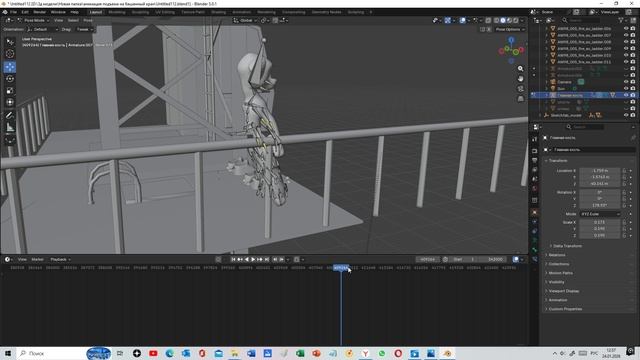Viewport: 640px width, 360px height.
Task: Open the Render properties tab
Action: [534, 151]
